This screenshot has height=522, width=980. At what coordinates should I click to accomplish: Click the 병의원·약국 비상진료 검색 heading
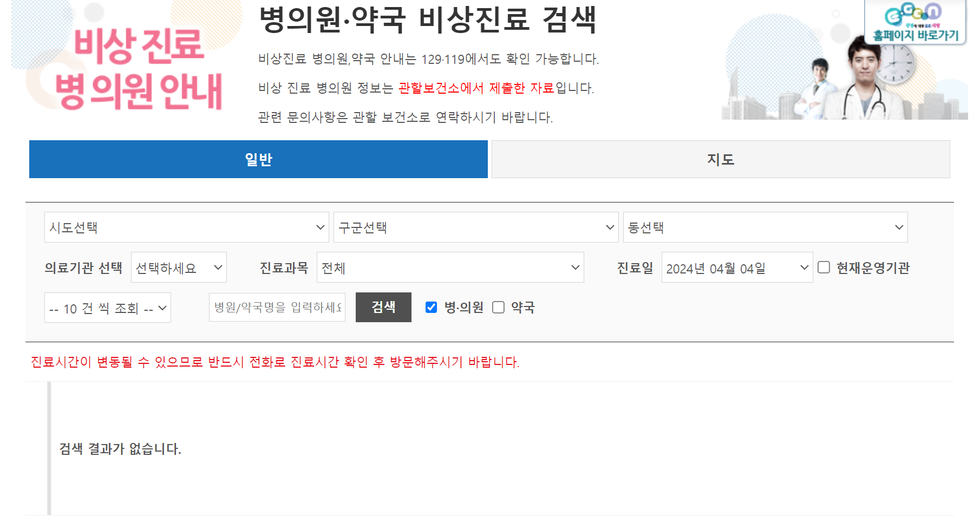point(428,19)
